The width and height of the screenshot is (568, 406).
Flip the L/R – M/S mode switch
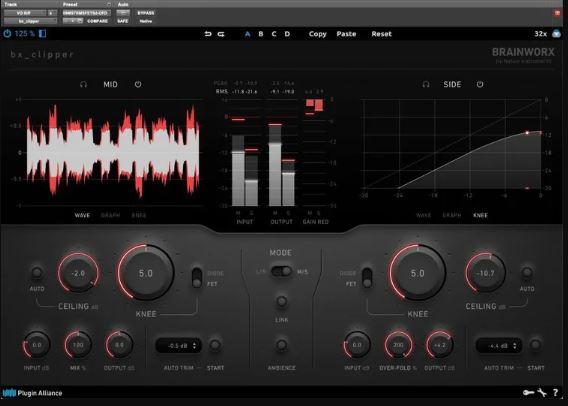[281, 271]
